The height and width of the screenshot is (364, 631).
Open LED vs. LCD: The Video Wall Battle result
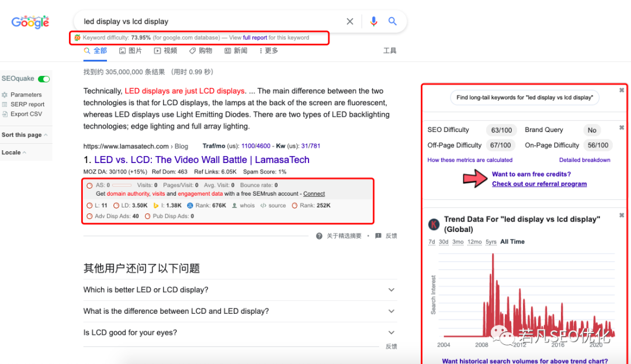point(202,160)
